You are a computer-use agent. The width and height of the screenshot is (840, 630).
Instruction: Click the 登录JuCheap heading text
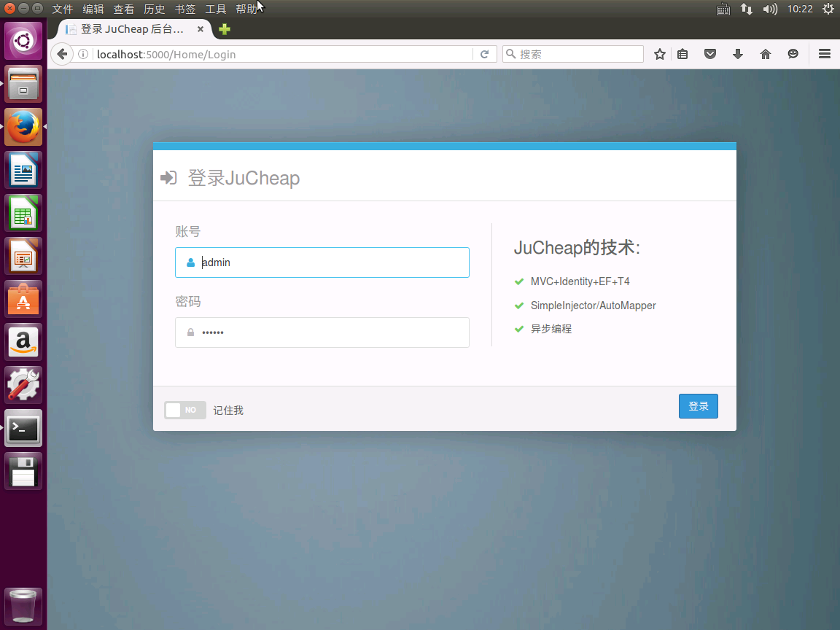coord(244,178)
